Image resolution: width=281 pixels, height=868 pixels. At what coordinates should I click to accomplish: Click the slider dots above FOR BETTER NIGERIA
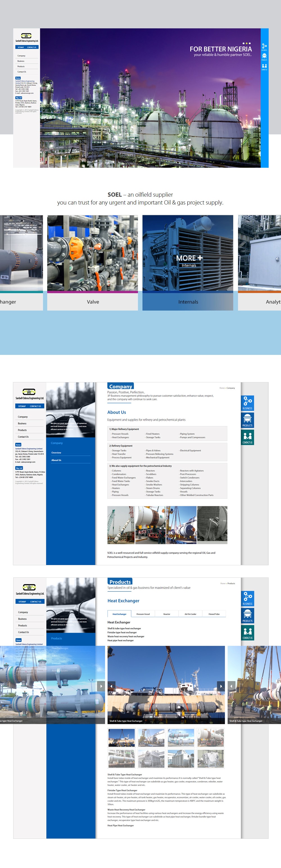247,43
